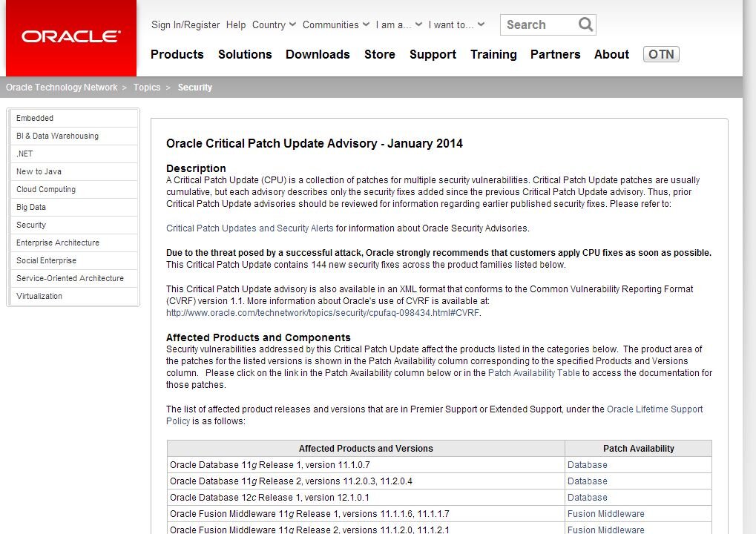The height and width of the screenshot is (534, 756).
Task: Navigate to the Training section
Action: tap(493, 54)
